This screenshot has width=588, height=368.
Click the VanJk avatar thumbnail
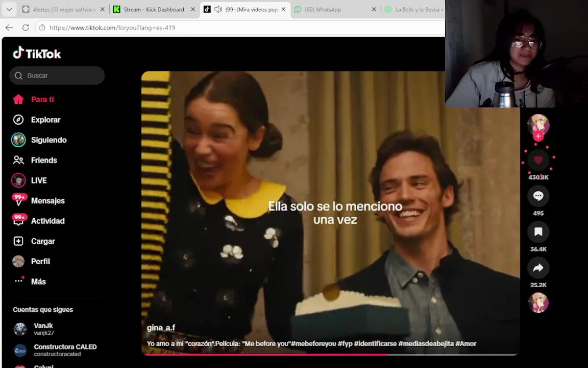(20, 329)
